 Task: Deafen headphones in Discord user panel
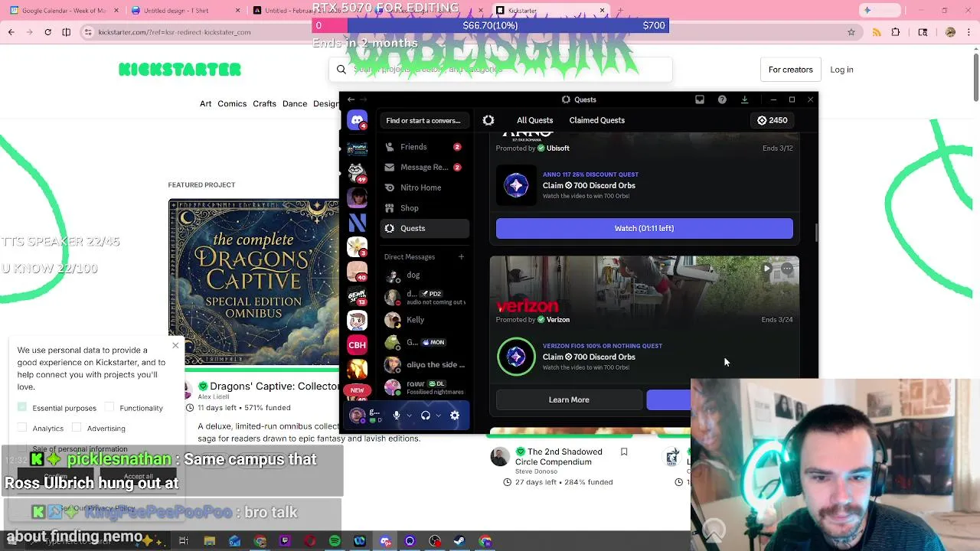click(x=426, y=416)
